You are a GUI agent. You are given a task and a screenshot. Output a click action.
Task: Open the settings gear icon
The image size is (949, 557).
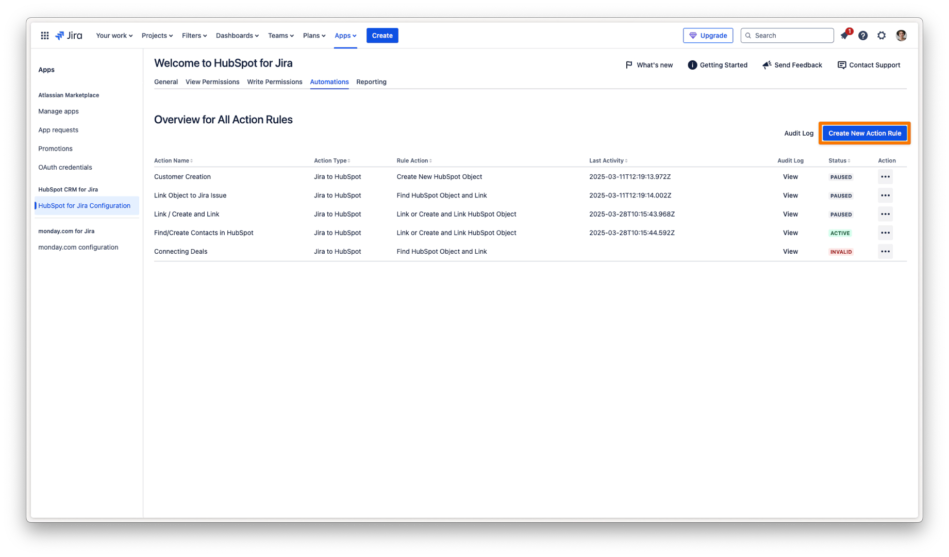tap(882, 36)
